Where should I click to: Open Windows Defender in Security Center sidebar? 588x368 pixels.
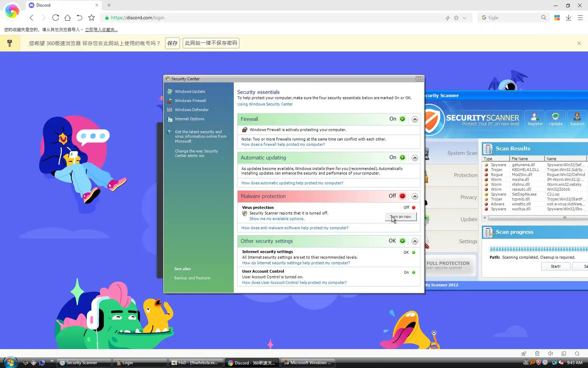[192, 110]
